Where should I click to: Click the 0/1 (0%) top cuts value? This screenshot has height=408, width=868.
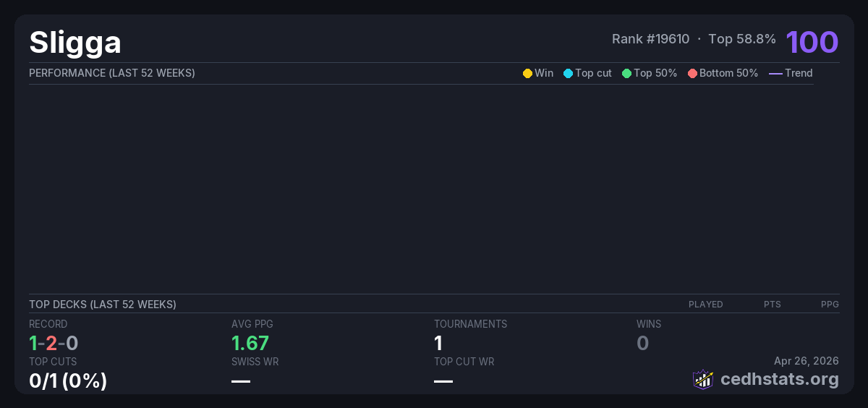(68, 381)
